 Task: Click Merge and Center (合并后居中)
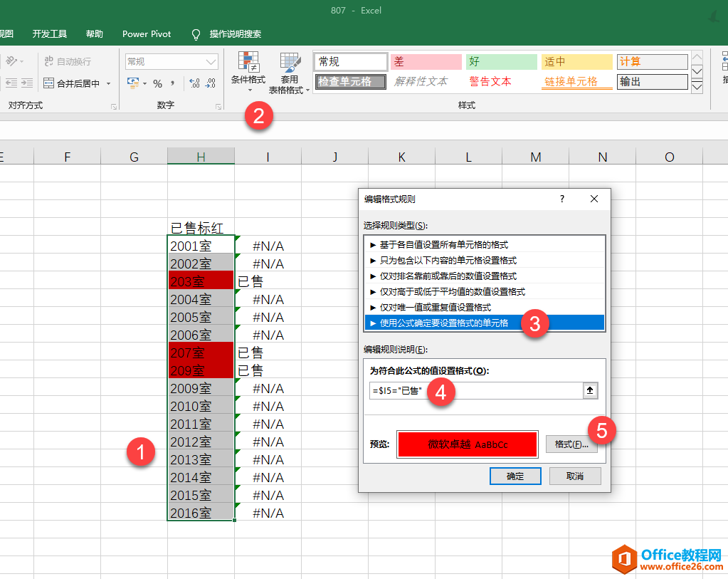pos(72,83)
